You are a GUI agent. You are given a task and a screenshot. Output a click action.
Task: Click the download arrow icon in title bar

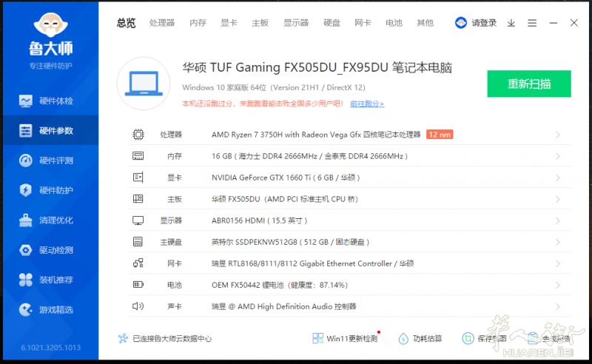511,23
